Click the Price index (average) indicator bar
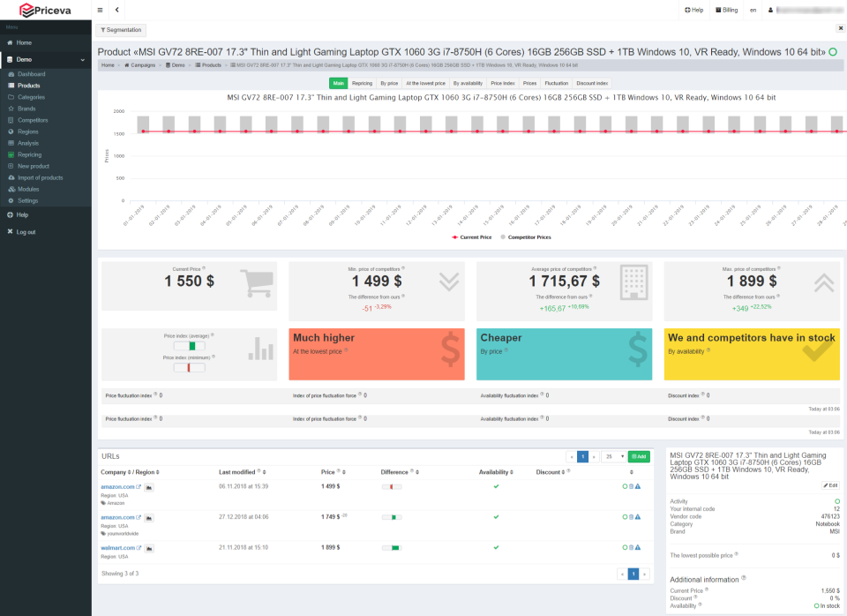The image size is (847, 616). pos(189,346)
